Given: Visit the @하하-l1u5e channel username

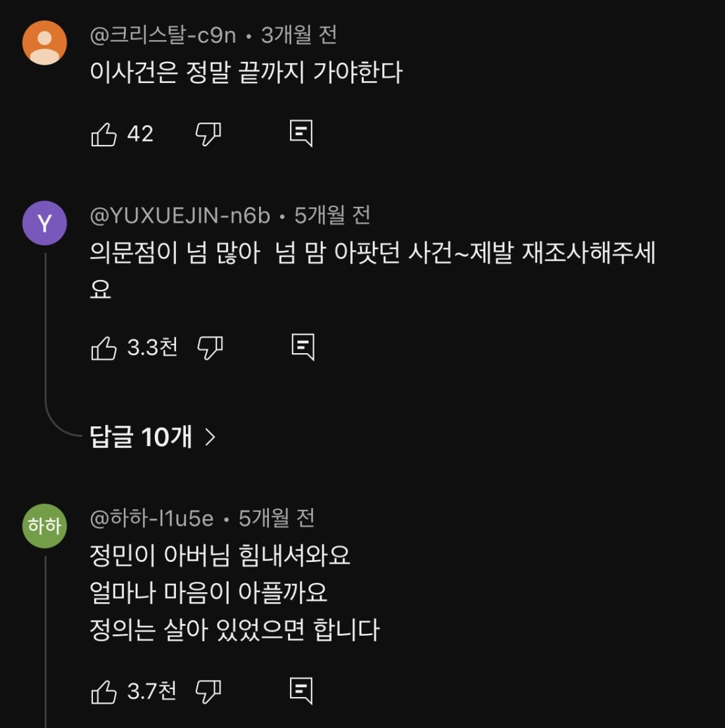Looking at the screenshot, I should coord(152,518).
